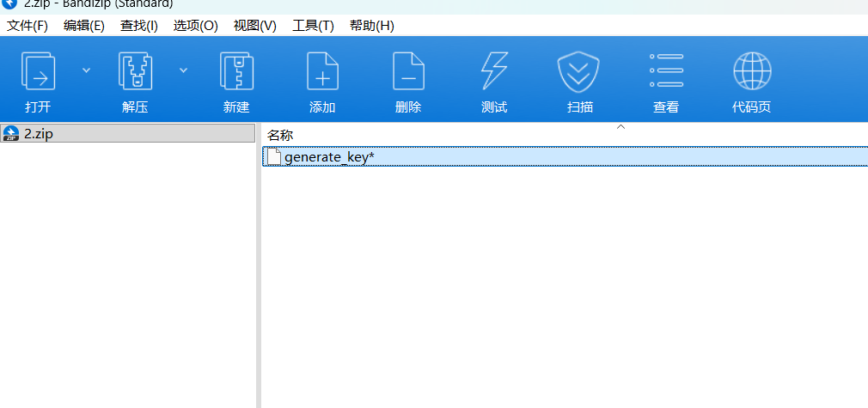
Task: Expand the dropdown arrow next to 解压
Action: click(x=183, y=70)
